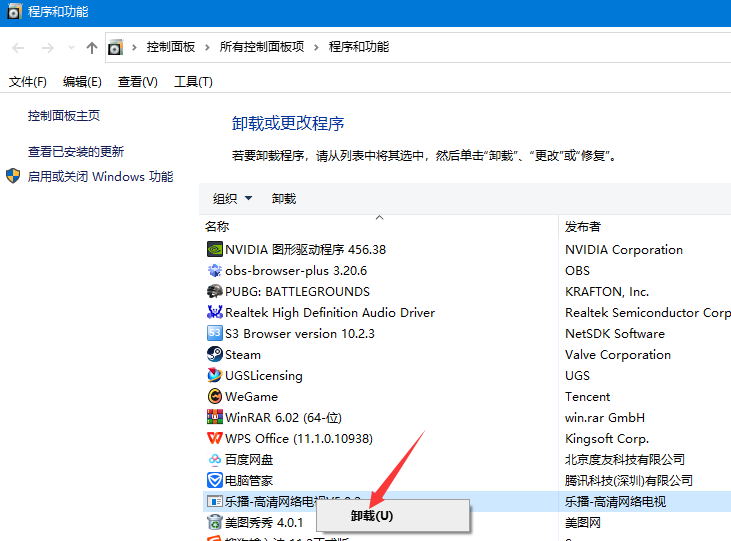
Task: Go back with the back arrow
Action: click(x=18, y=48)
